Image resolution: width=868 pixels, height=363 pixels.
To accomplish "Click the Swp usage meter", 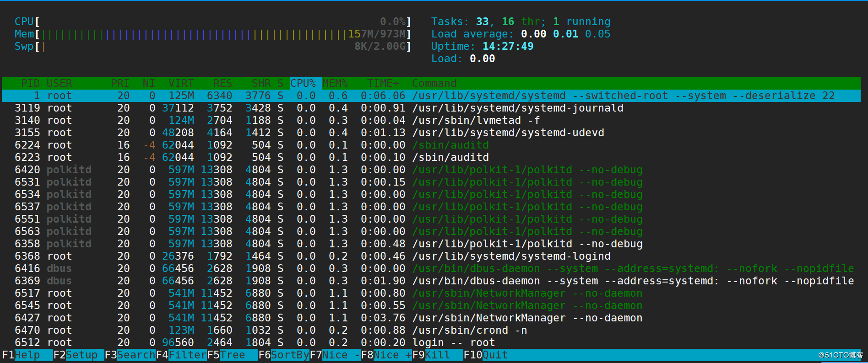I will [x=213, y=47].
